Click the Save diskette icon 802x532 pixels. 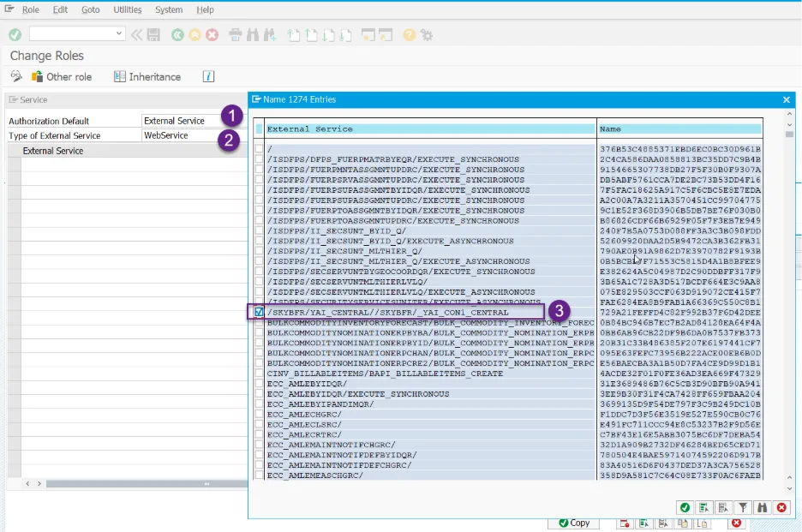(153, 35)
